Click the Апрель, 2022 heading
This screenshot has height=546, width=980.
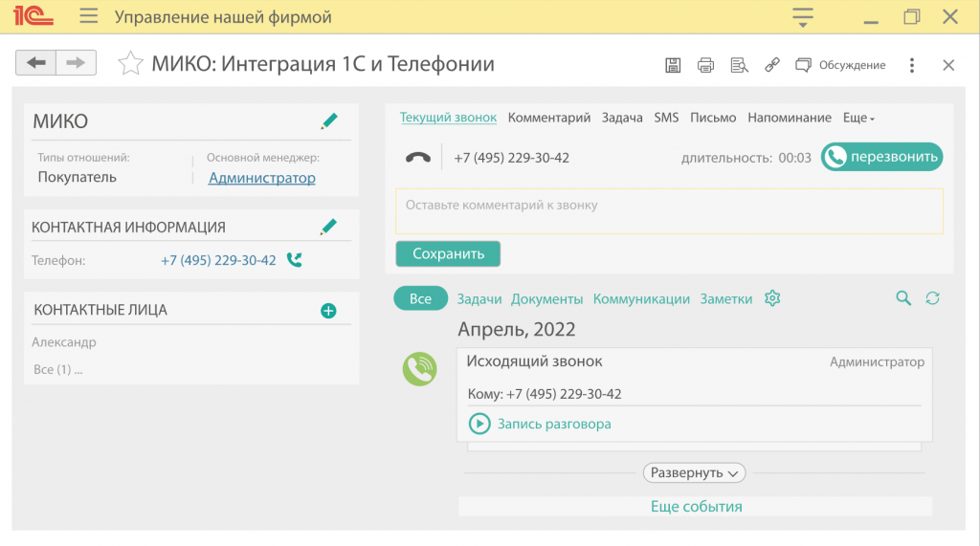(516, 329)
